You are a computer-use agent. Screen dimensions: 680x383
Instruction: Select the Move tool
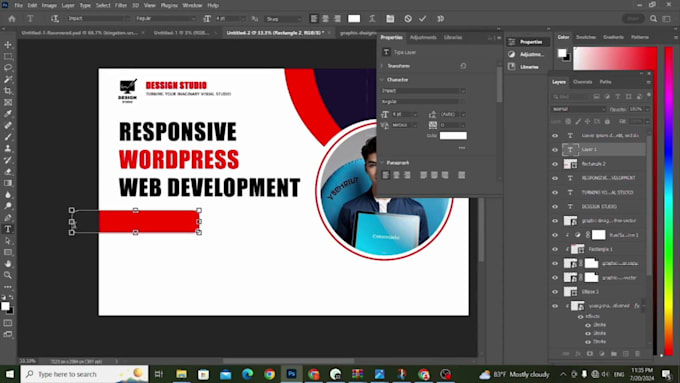[8, 45]
